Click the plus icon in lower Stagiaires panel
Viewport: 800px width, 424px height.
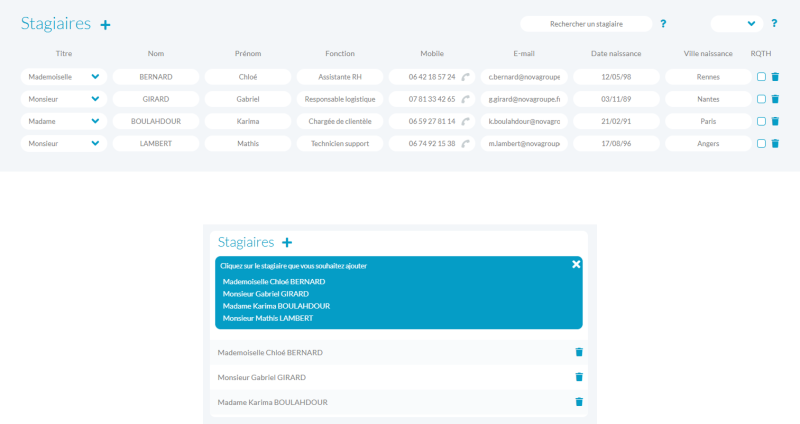click(x=287, y=242)
